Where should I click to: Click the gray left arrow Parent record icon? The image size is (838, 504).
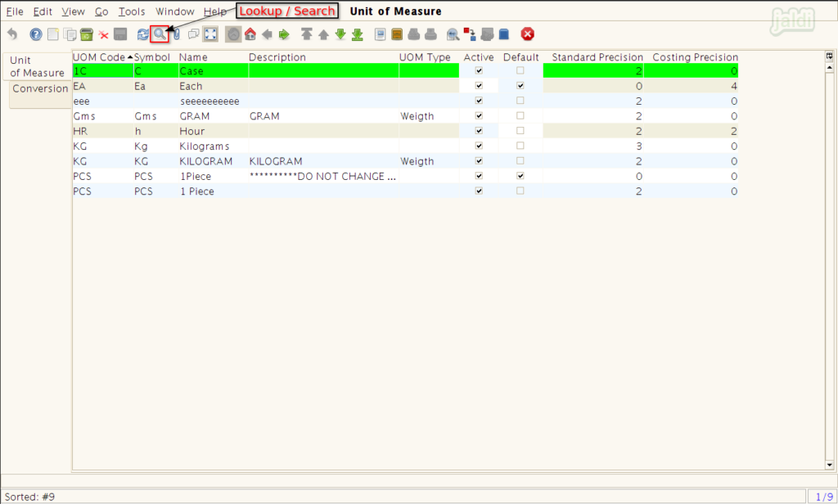[268, 34]
